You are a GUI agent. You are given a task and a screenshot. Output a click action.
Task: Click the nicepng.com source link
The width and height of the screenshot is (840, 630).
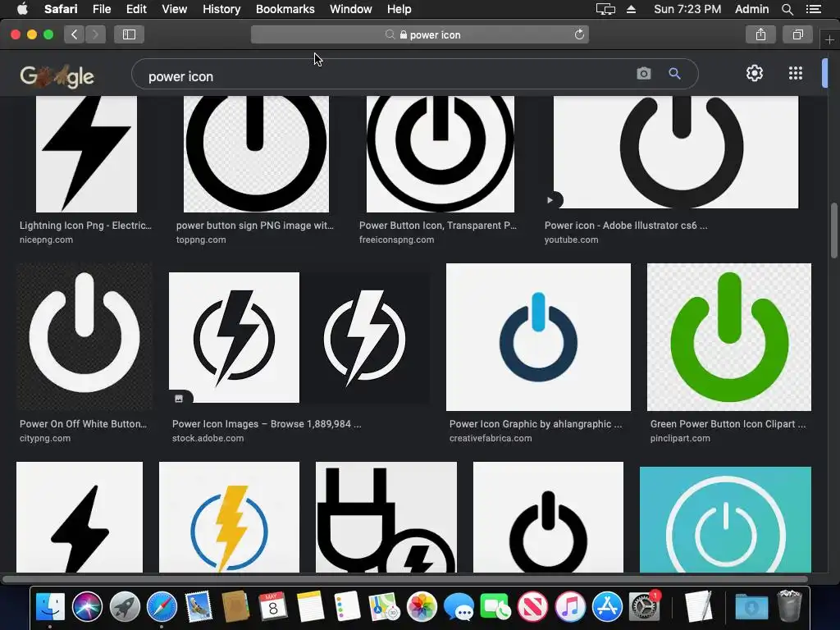tap(46, 240)
